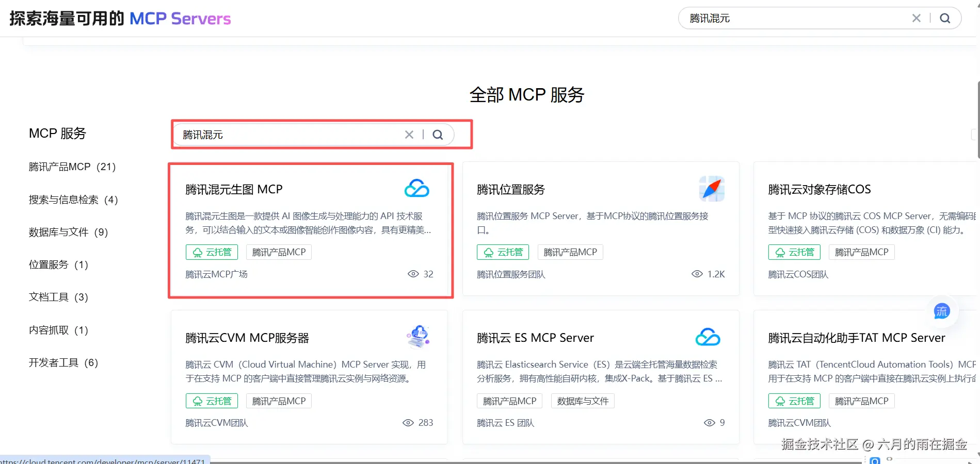Select 搜索与信息检索 (4) category
This screenshot has height=464, width=980.
coord(73,200)
